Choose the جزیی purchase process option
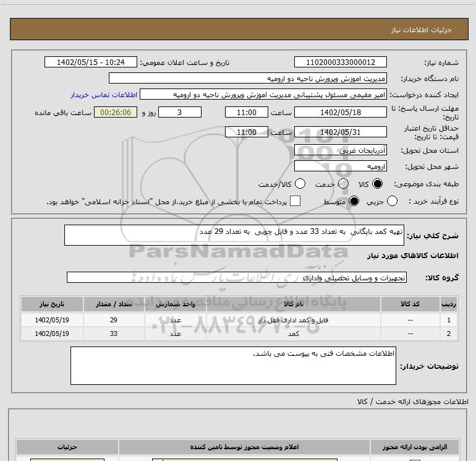The height and width of the screenshot is (461, 476). click(392, 201)
